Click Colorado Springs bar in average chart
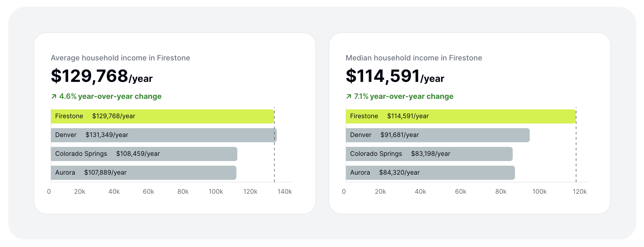Image resolution: width=644 pixels, height=247 pixels. point(144,154)
